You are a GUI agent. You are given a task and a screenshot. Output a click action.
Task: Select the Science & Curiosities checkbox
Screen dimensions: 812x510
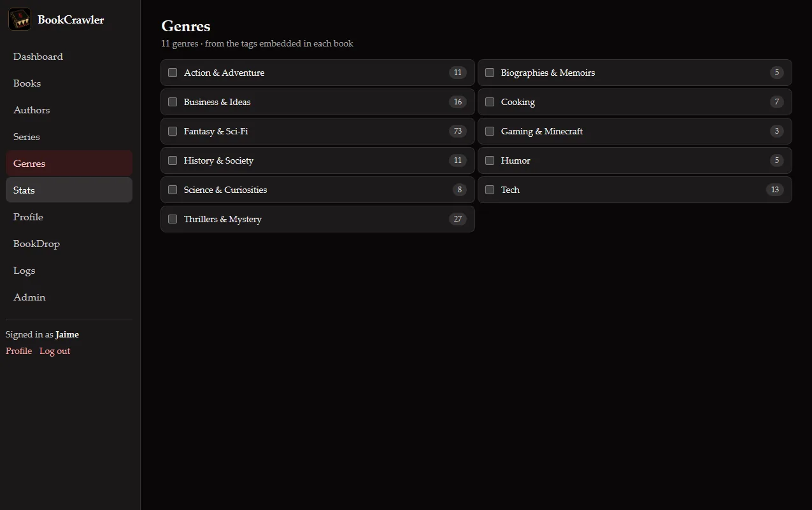173,190
